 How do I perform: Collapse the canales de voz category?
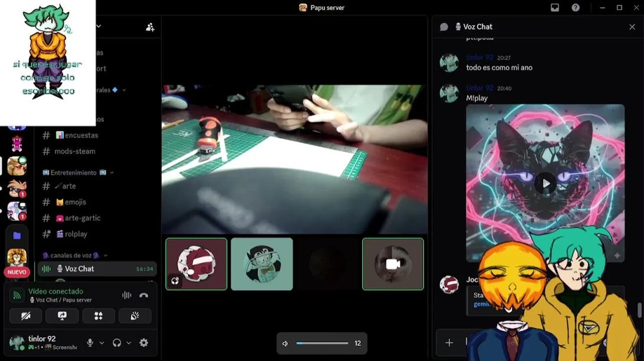click(74, 255)
